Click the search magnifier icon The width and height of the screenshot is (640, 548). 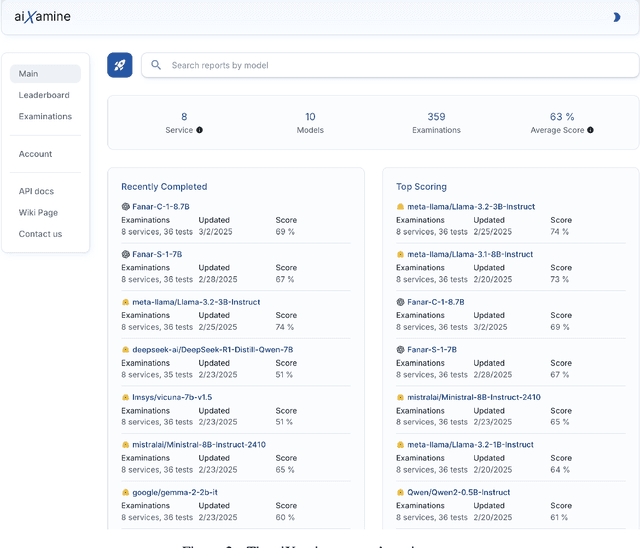(x=156, y=65)
